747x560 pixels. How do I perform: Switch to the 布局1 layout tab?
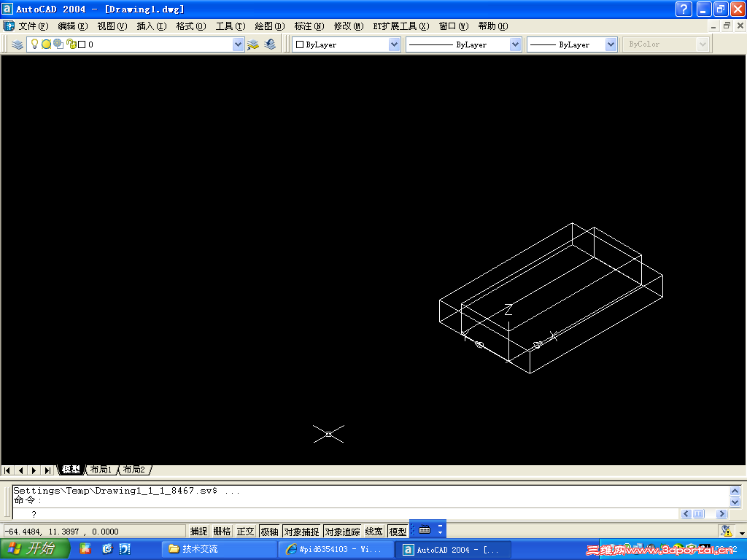(x=101, y=470)
